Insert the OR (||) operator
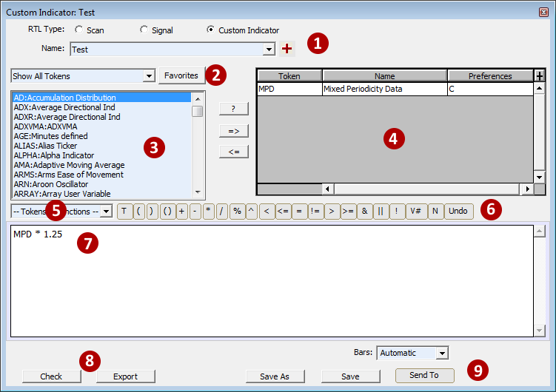This screenshot has width=556, height=392. point(381,211)
